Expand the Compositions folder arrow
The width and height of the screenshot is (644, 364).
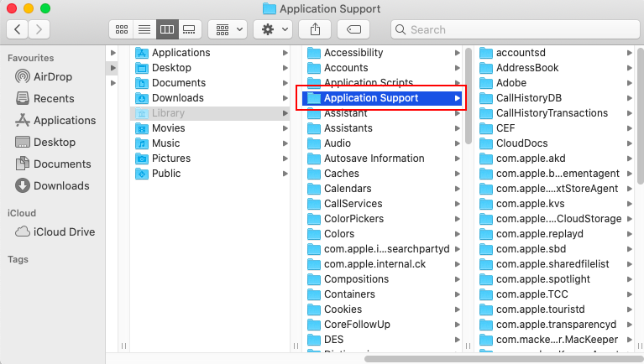click(457, 279)
